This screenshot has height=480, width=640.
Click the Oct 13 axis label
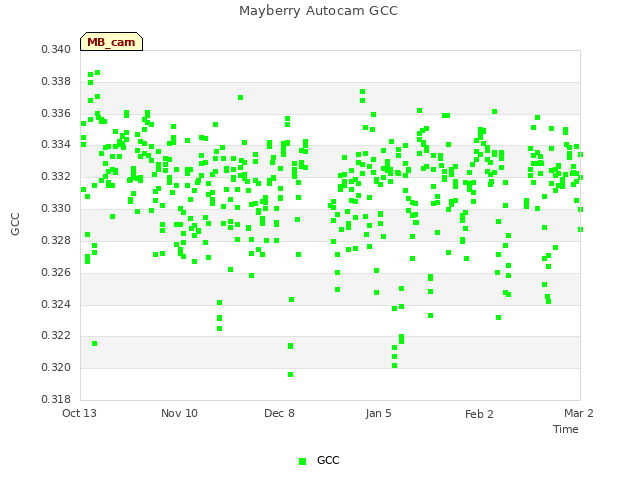[x=79, y=413]
